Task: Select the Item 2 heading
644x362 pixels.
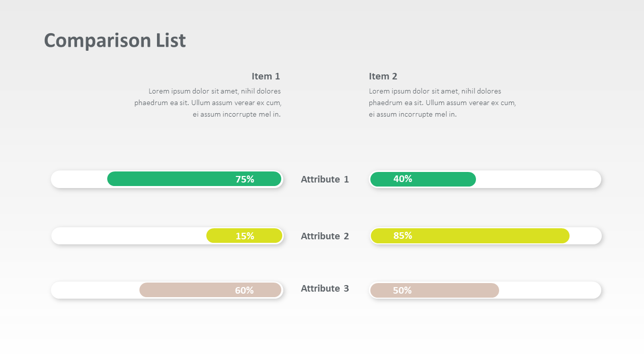Action: coord(383,76)
